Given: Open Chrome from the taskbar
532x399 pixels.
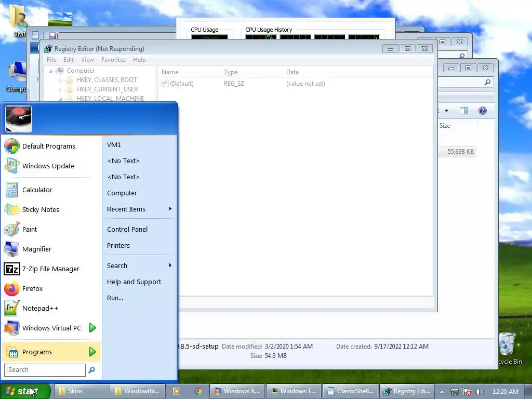Looking at the screenshot, I should click(198, 391).
